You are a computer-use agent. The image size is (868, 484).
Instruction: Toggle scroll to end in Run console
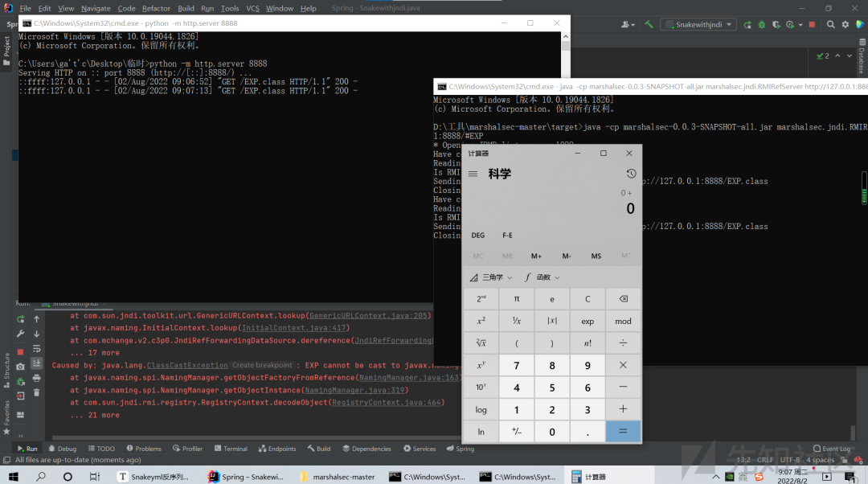(x=36, y=363)
